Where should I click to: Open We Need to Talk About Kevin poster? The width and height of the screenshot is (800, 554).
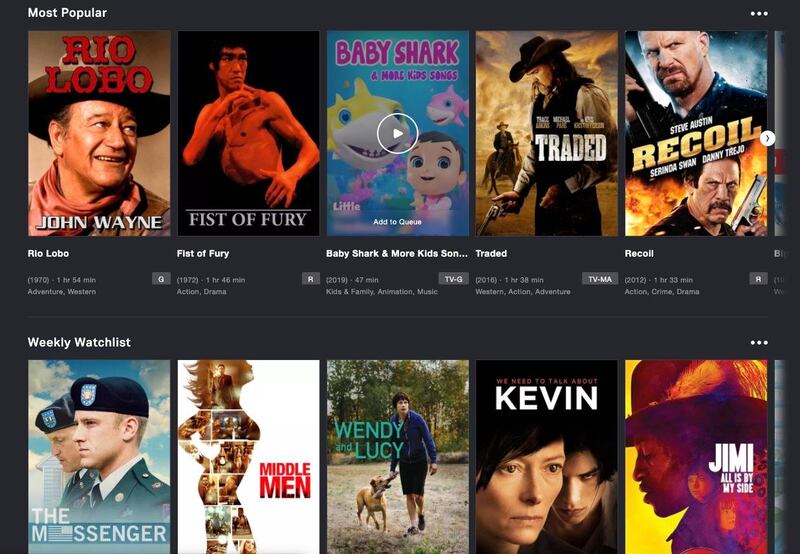click(546, 457)
